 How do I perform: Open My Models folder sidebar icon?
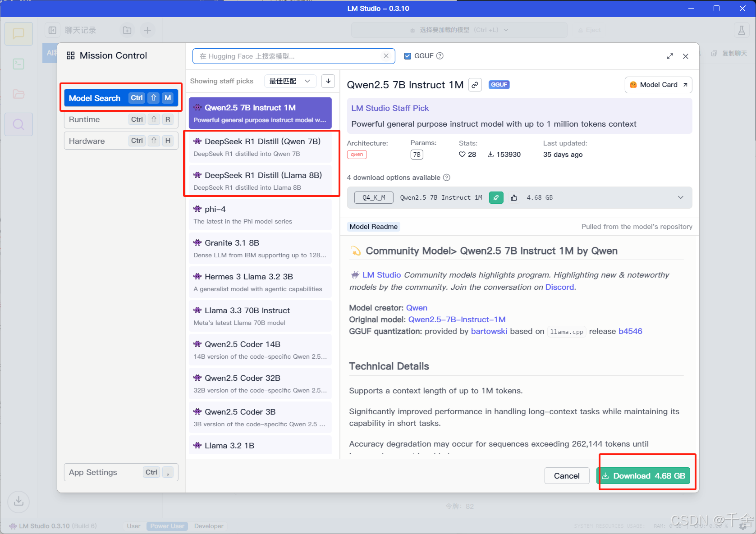(18, 94)
